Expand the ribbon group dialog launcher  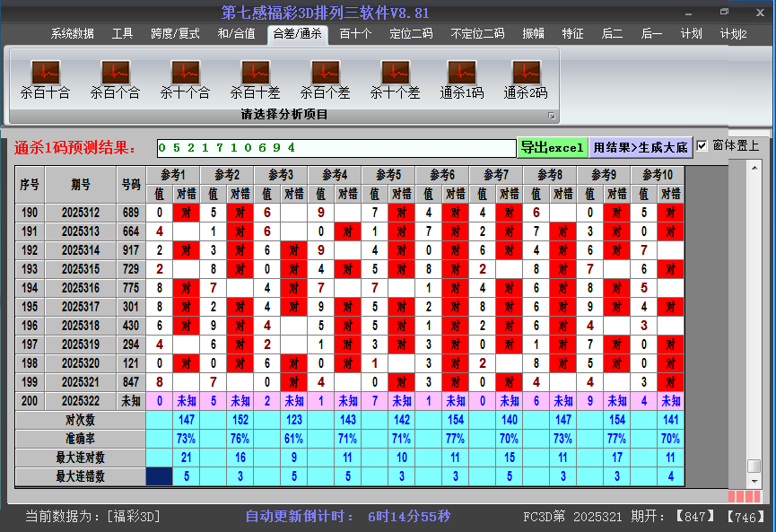tap(552, 116)
